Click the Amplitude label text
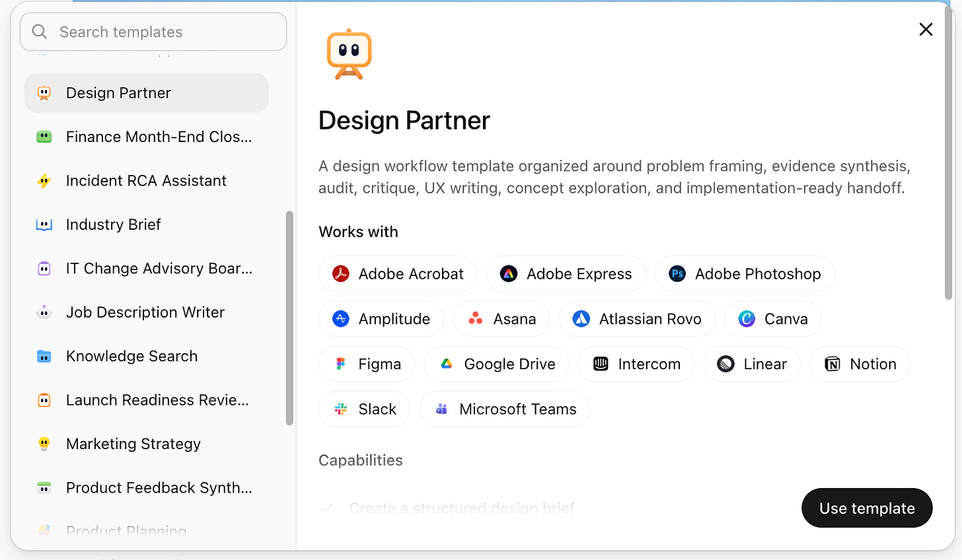 click(394, 319)
